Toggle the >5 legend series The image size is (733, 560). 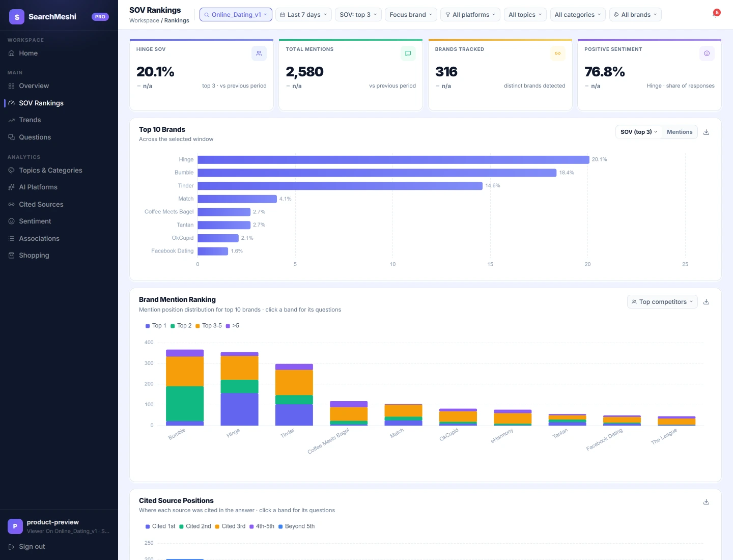pos(233,326)
